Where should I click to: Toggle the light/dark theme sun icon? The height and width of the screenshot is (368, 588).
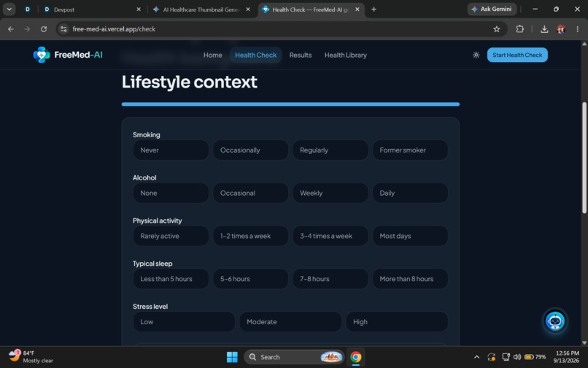[x=476, y=55]
